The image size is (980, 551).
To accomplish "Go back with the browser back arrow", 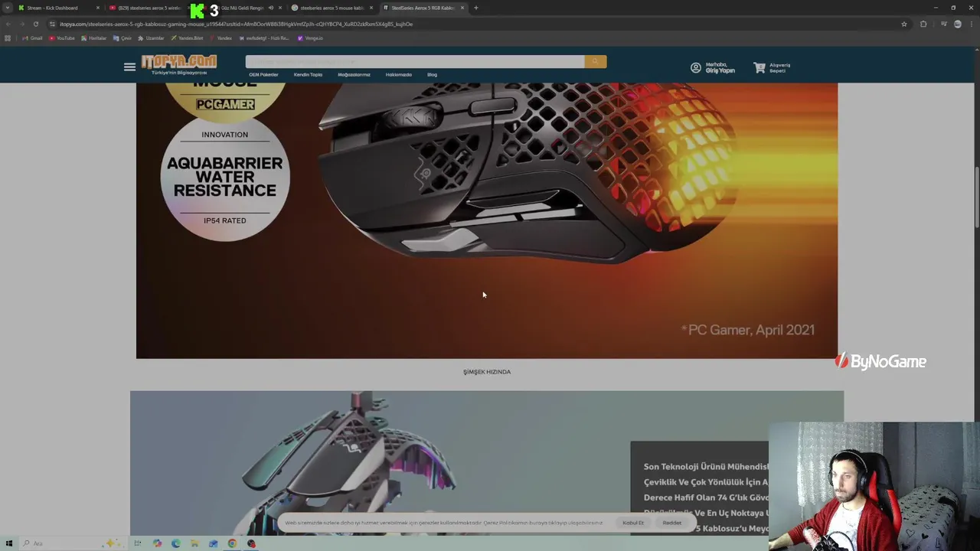I will [x=8, y=24].
